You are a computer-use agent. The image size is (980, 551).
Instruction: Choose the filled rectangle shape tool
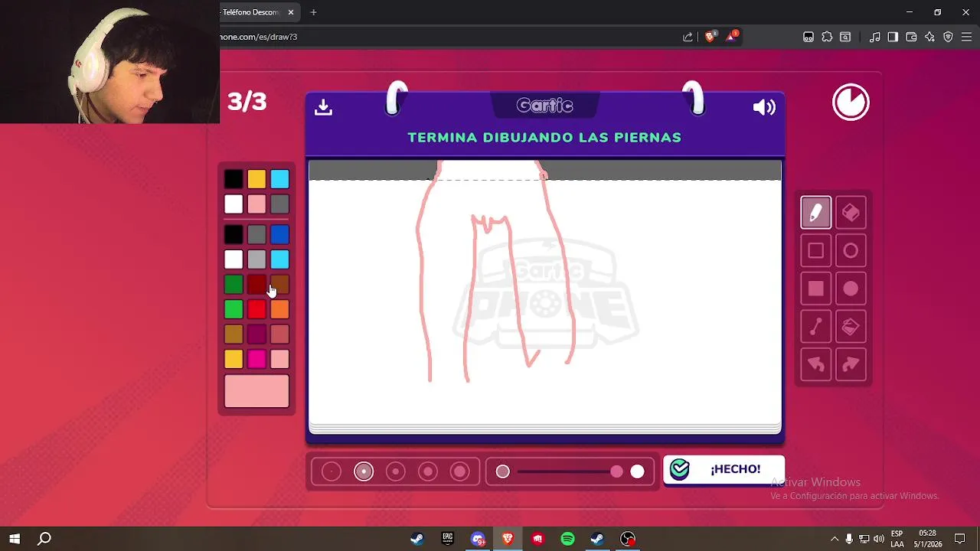tap(815, 289)
